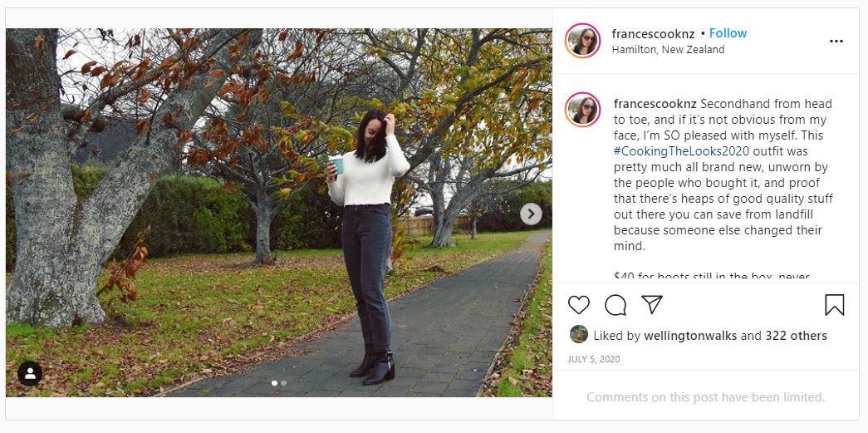Show tagged people icon on the photo
This screenshot has height=433, width=868.
(x=30, y=374)
